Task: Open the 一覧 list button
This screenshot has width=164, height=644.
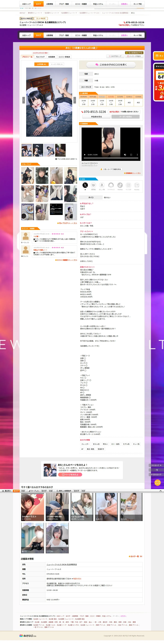Action: click(156, 470)
